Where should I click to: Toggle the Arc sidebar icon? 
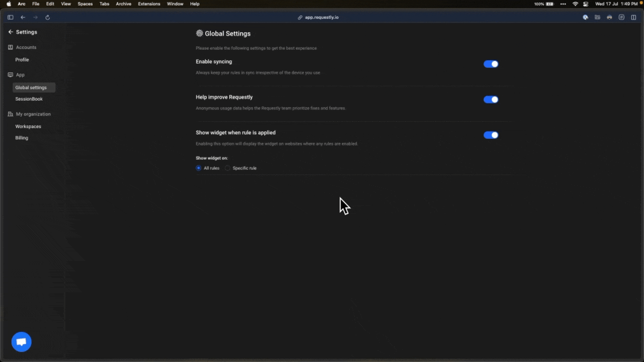10,17
